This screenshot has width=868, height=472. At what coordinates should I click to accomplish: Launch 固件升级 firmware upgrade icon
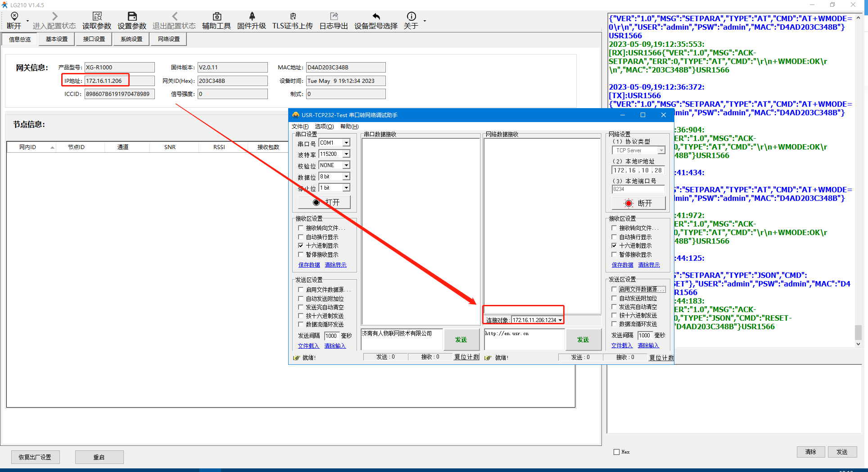(x=252, y=17)
